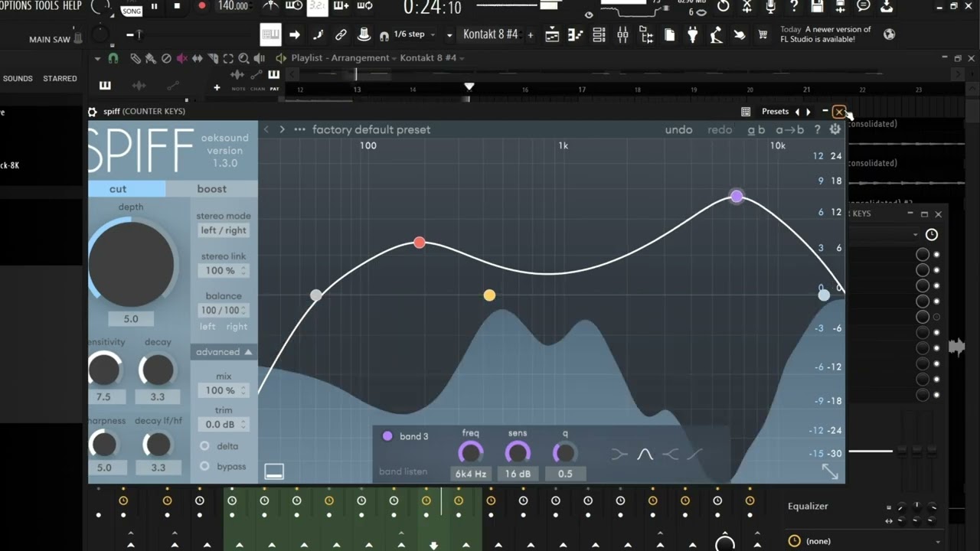Viewport: 980px width, 551px height.
Task: Open the Mixer view icon
Action: click(x=622, y=34)
